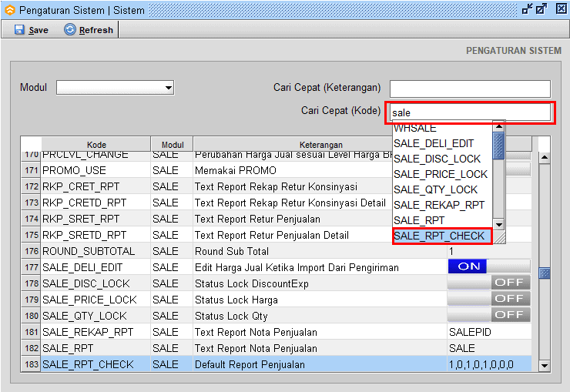The image size is (570, 392).
Task: Select SALE_RPT_CHECK in the suggestion list
Action: pyautogui.click(x=442, y=236)
